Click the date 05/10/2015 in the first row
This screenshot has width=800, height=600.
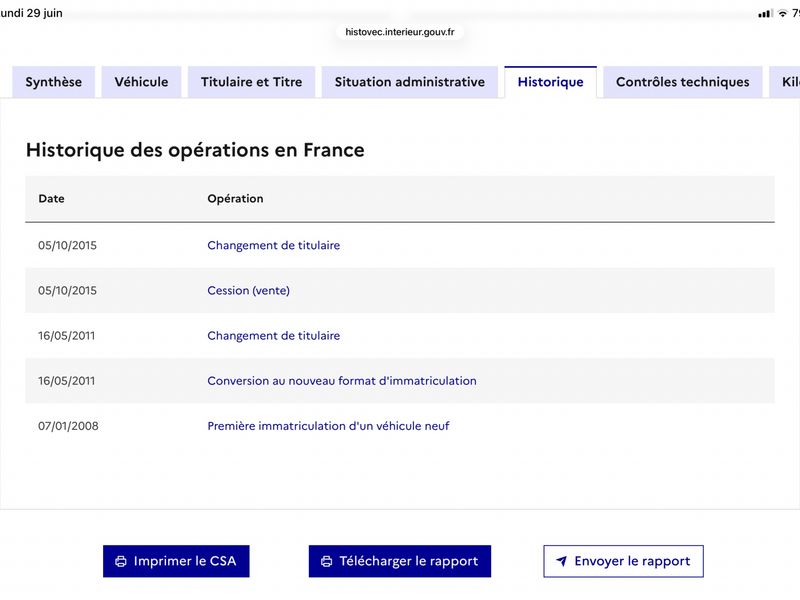pyautogui.click(x=67, y=245)
